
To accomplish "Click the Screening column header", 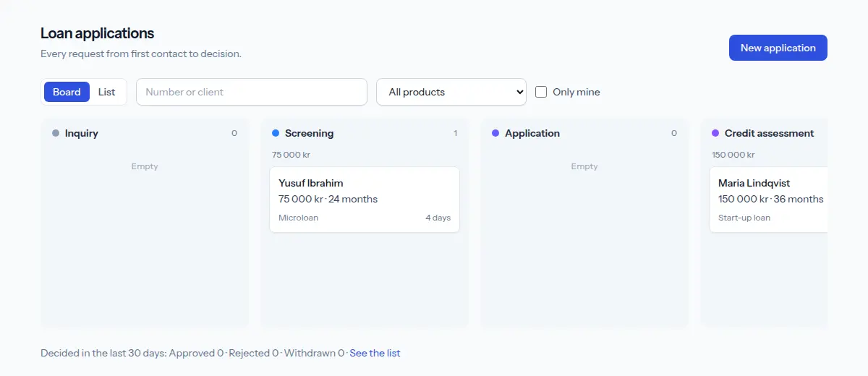I will click(309, 133).
